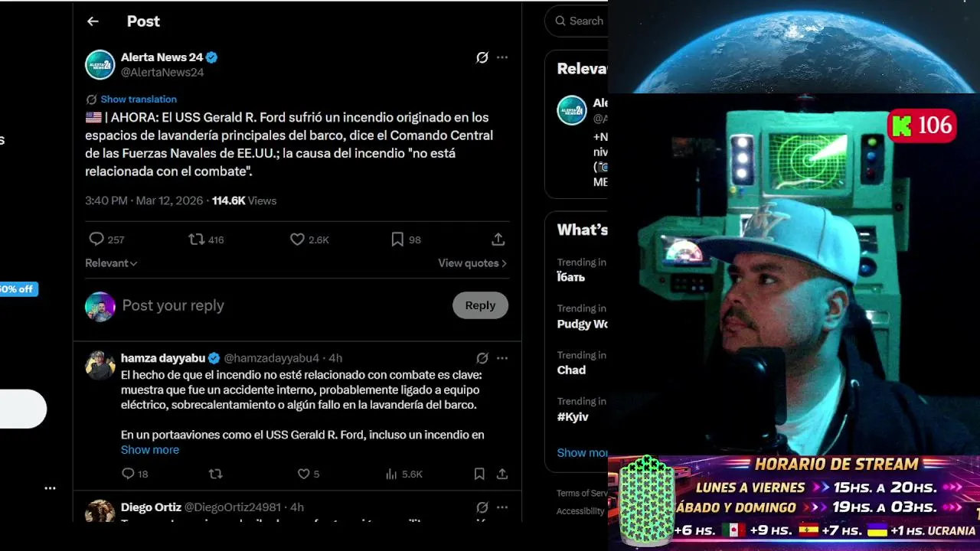The width and height of the screenshot is (980, 551).
Task: Click the Reply button
Action: coord(480,305)
